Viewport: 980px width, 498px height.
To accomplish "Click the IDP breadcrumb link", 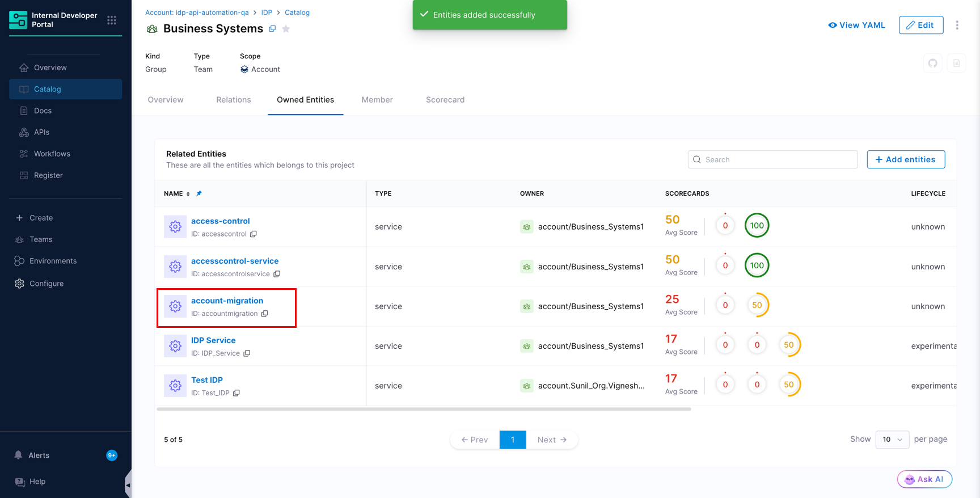I will [267, 12].
